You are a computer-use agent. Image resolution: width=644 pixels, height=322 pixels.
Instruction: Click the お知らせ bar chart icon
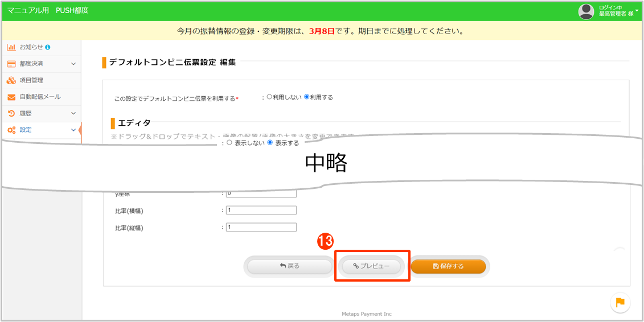point(11,47)
